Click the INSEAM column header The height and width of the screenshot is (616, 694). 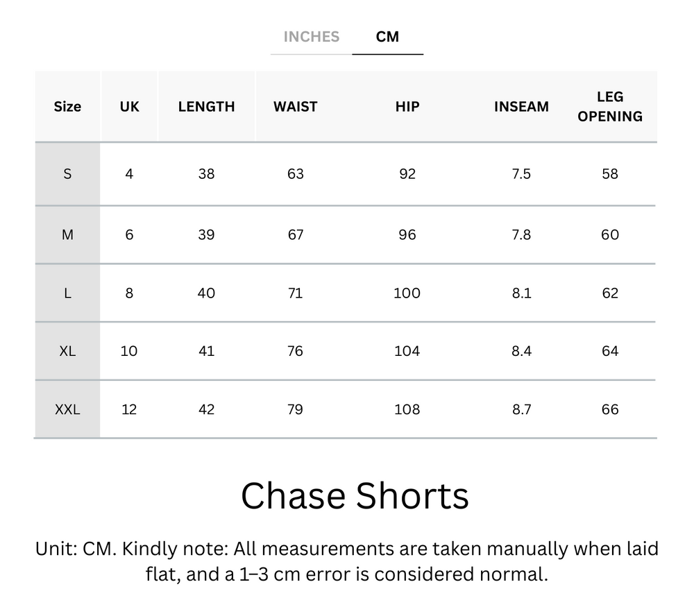[x=521, y=106]
